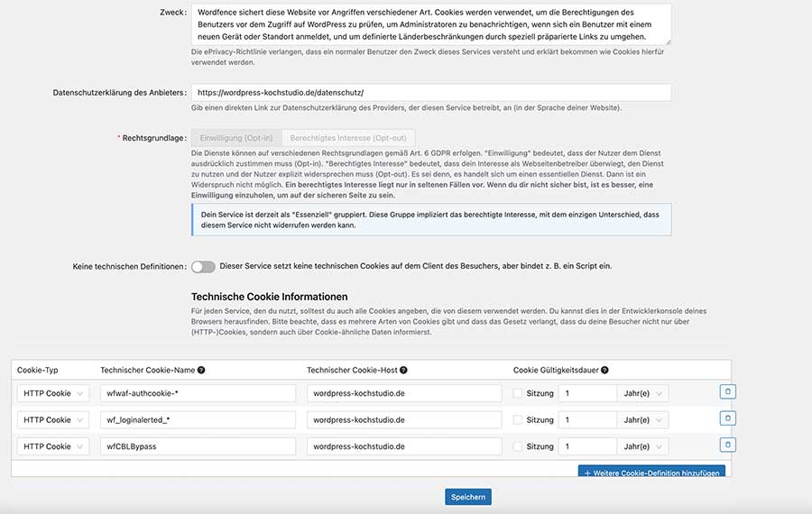Toggle the Keine technischen Definitionen switch

(203, 267)
